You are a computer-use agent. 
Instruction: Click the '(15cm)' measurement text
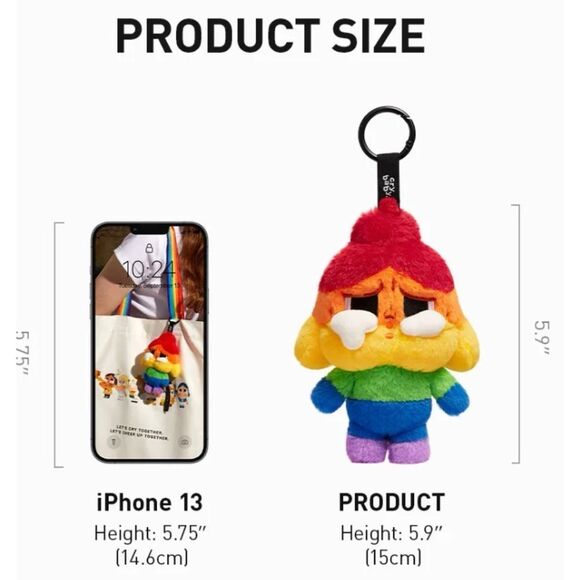coord(394,557)
